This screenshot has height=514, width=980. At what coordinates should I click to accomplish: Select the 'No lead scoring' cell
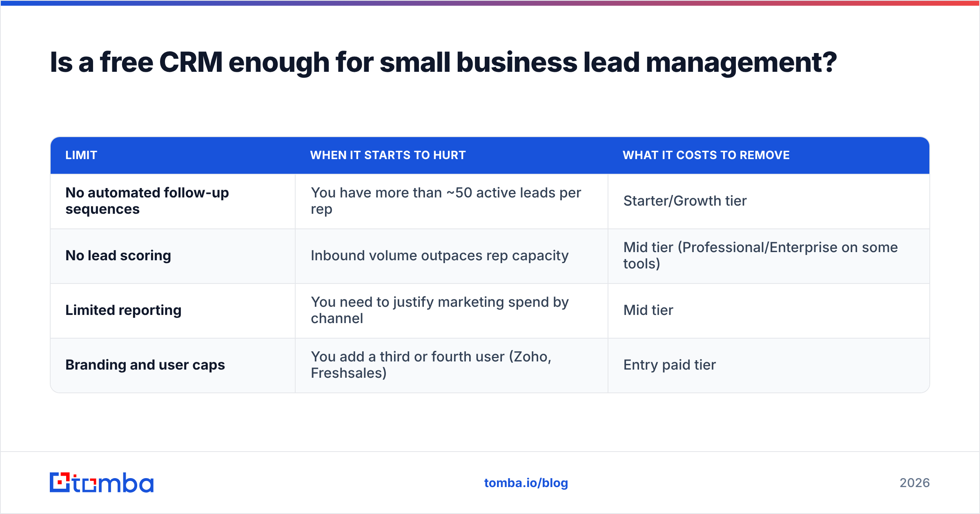point(173,256)
